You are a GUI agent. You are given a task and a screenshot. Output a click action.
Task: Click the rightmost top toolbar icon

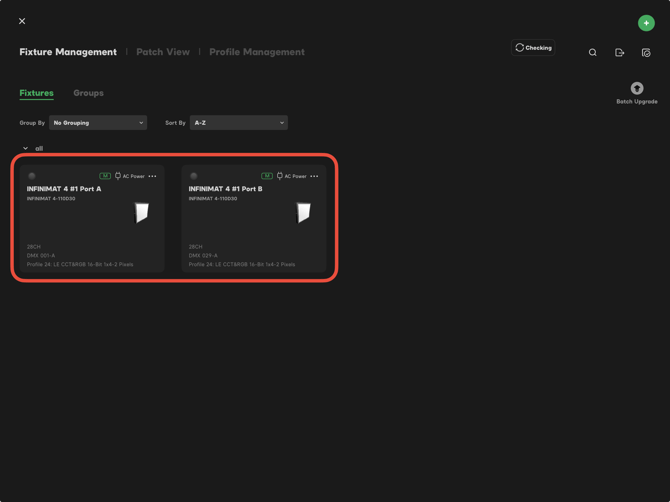coord(646,53)
